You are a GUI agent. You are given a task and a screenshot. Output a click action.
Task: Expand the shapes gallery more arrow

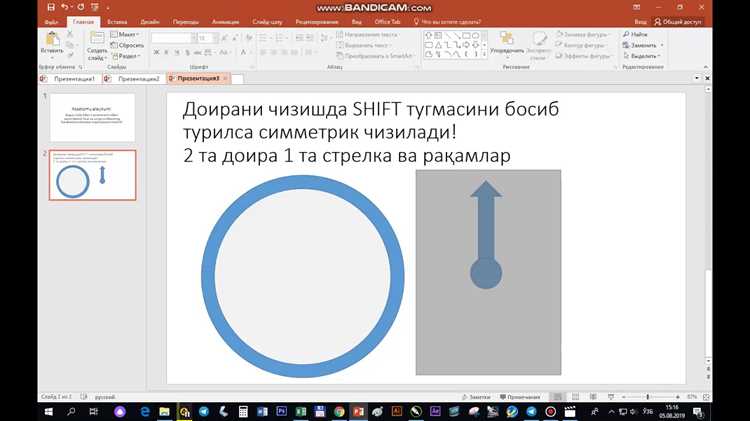coord(485,55)
